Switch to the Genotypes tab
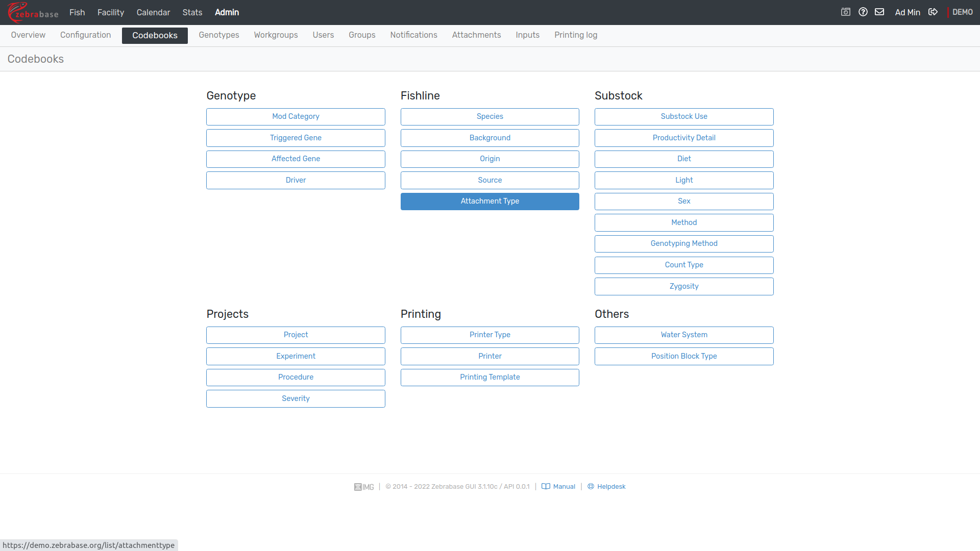The height and width of the screenshot is (551, 980). click(x=219, y=35)
